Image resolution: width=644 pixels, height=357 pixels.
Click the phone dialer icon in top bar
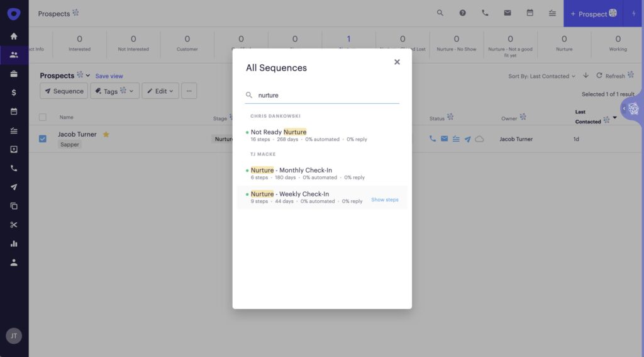485,13
